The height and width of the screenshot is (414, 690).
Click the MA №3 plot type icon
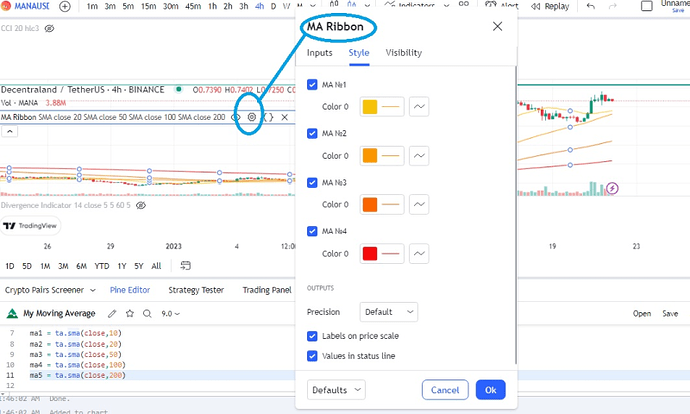tap(420, 205)
